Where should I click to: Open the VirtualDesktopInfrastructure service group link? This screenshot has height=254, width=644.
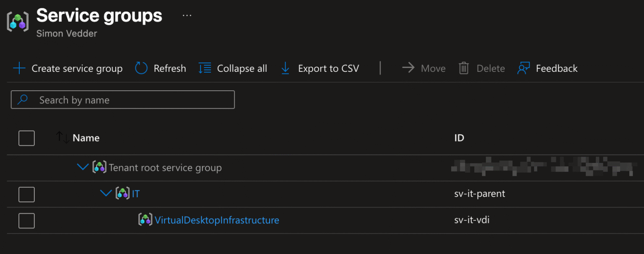coord(217,220)
